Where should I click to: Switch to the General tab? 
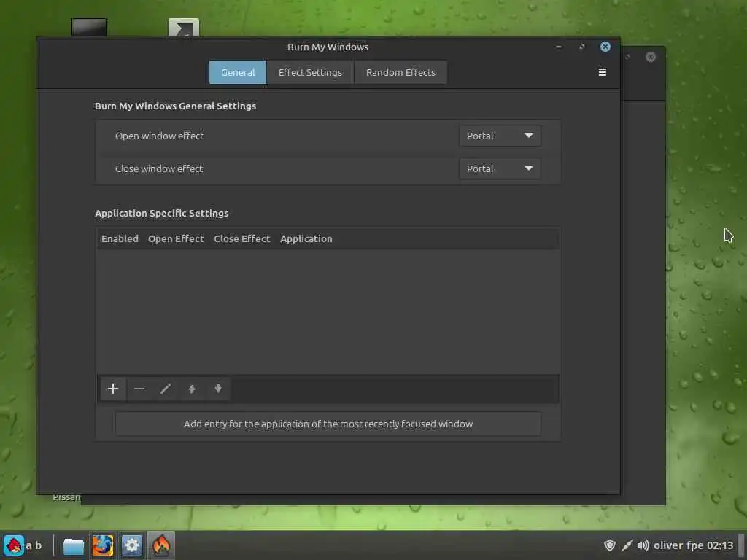pyautogui.click(x=238, y=72)
